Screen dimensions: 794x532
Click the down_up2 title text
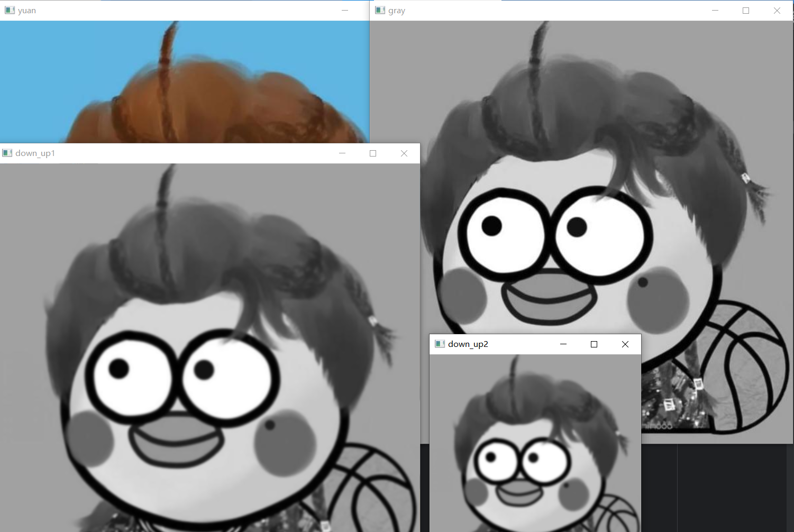[468, 344]
